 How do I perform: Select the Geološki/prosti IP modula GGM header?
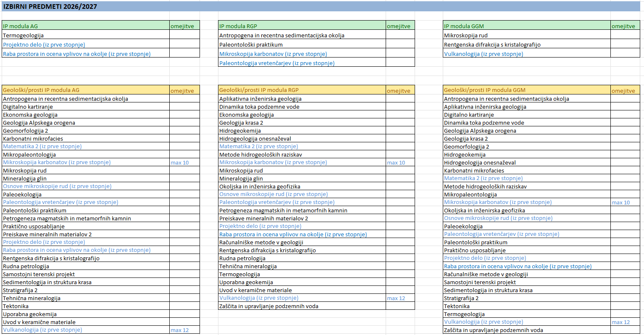click(484, 90)
